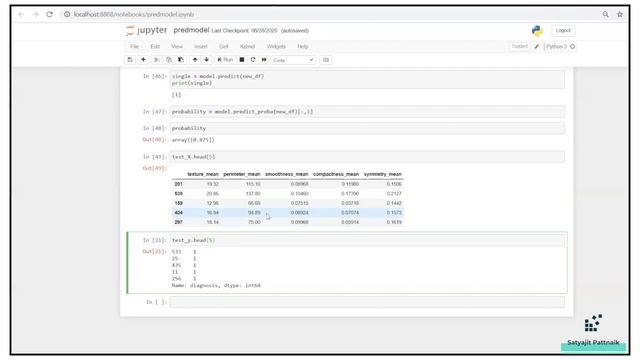The width and height of the screenshot is (640, 360).
Task: Reload the browser page
Action: click(49, 14)
